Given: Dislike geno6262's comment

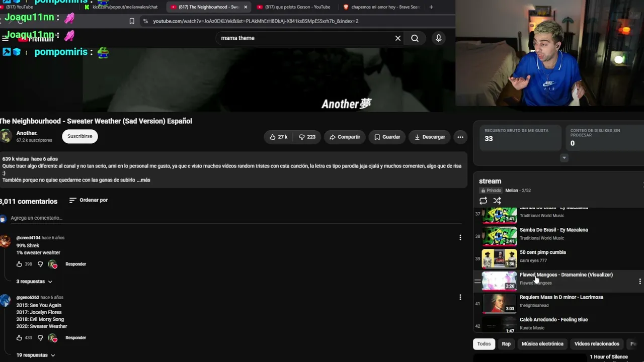Looking at the screenshot, I should pyautogui.click(x=40, y=338).
